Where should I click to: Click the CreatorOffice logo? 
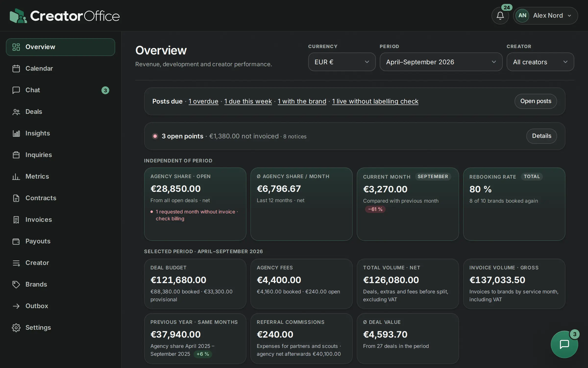point(65,16)
